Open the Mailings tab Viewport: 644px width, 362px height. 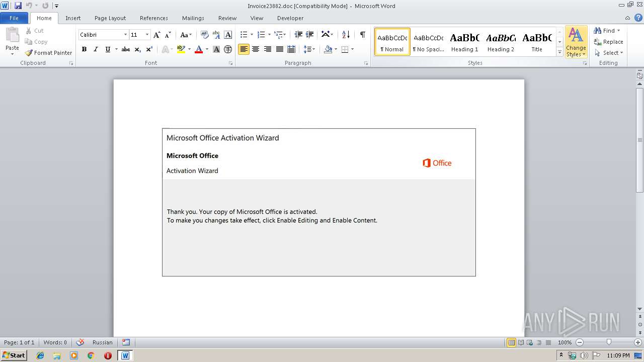click(x=193, y=18)
